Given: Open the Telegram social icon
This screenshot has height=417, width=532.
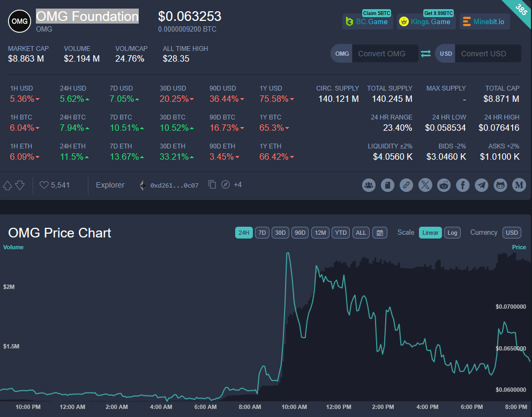Looking at the screenshot, I should click(482, 185).
